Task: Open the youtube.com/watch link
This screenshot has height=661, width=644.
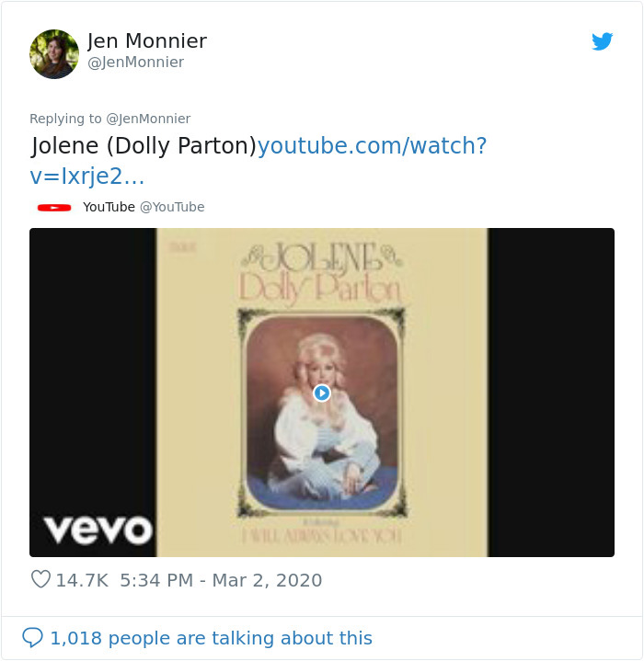Action: [x=373, y=146]
